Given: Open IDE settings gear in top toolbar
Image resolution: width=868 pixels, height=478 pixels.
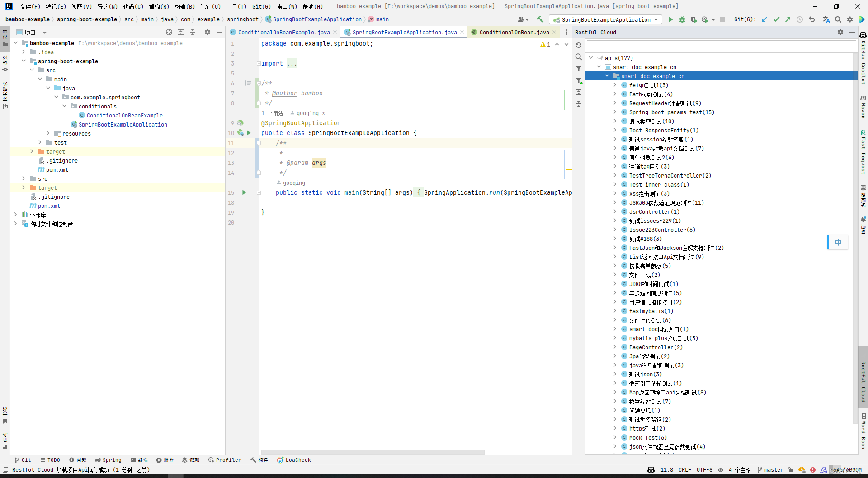Looking at the screenshot, I should (850, 19).
